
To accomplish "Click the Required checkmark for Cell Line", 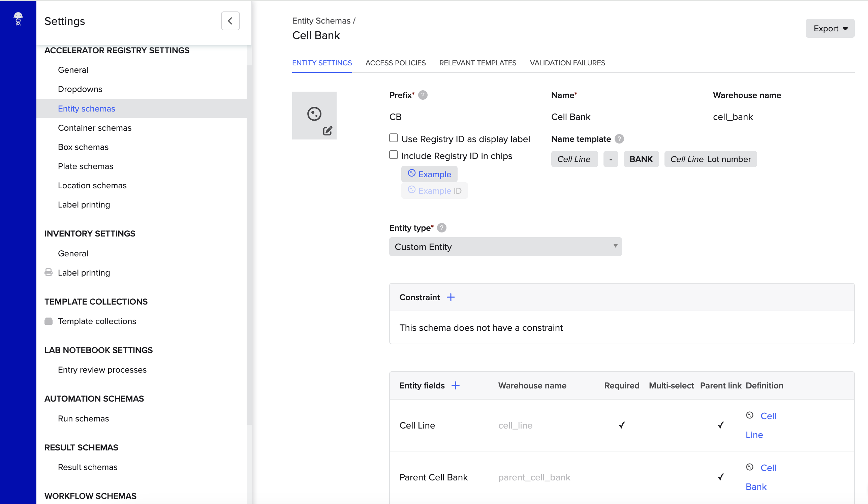I will point(622,425).
